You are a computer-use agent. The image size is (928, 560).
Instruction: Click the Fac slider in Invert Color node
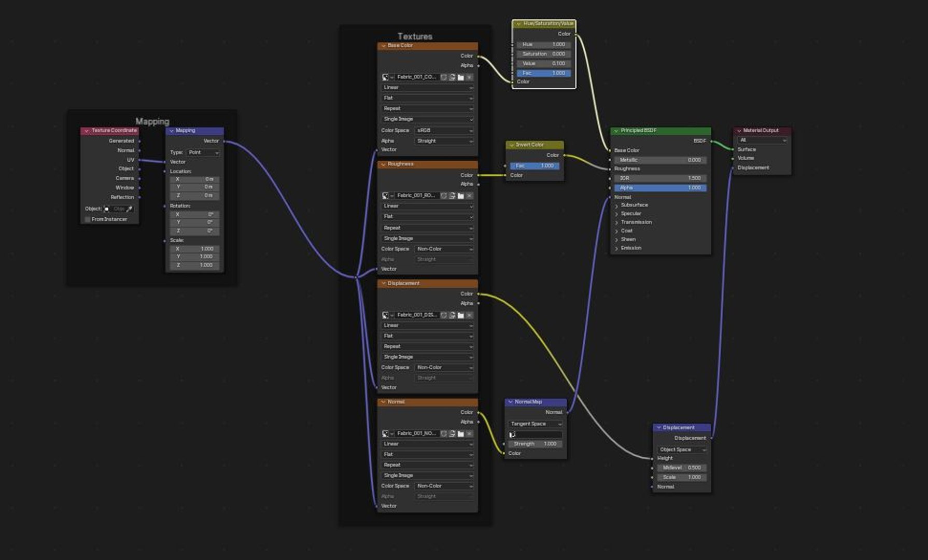(535, 166)
